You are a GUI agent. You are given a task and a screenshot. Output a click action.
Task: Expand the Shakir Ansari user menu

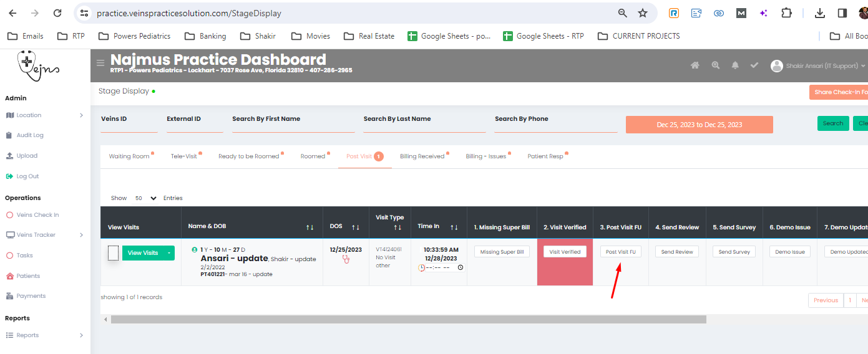[817, 66]
